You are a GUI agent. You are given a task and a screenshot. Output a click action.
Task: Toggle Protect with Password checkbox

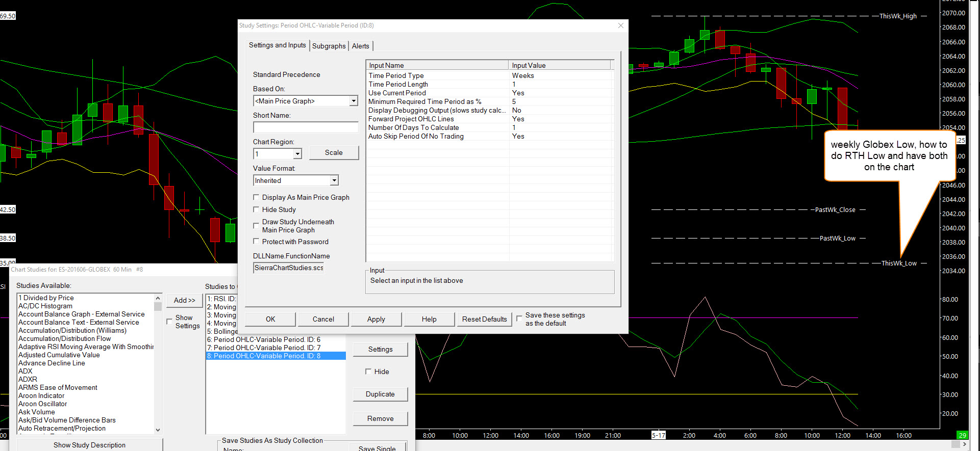[257, 242]
